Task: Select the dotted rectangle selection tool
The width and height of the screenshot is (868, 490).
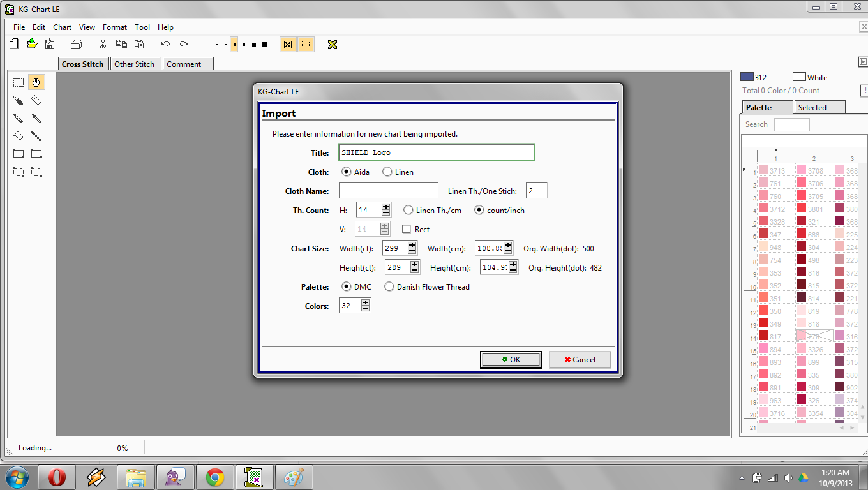Action: 19,82
